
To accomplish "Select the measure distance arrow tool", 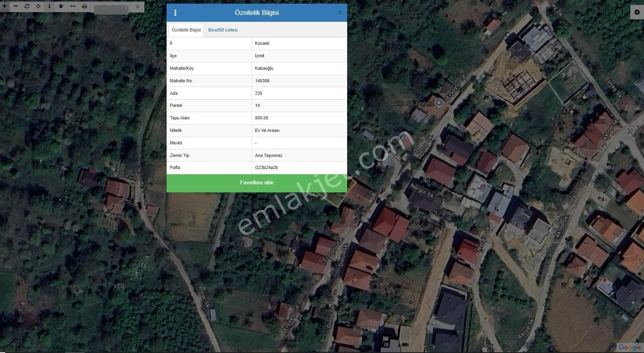I will pos(73,6).
